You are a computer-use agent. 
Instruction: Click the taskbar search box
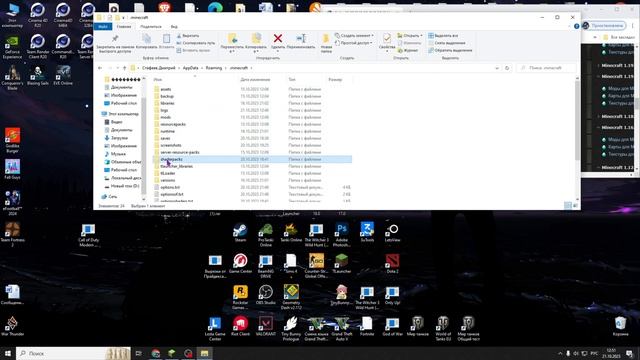coord(73,353)
